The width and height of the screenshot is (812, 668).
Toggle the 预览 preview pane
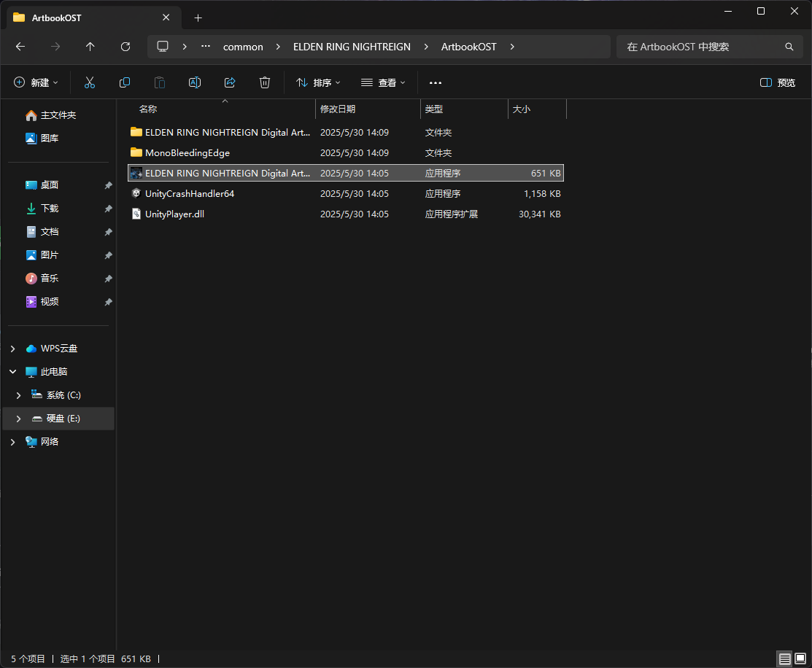(777, 83)
